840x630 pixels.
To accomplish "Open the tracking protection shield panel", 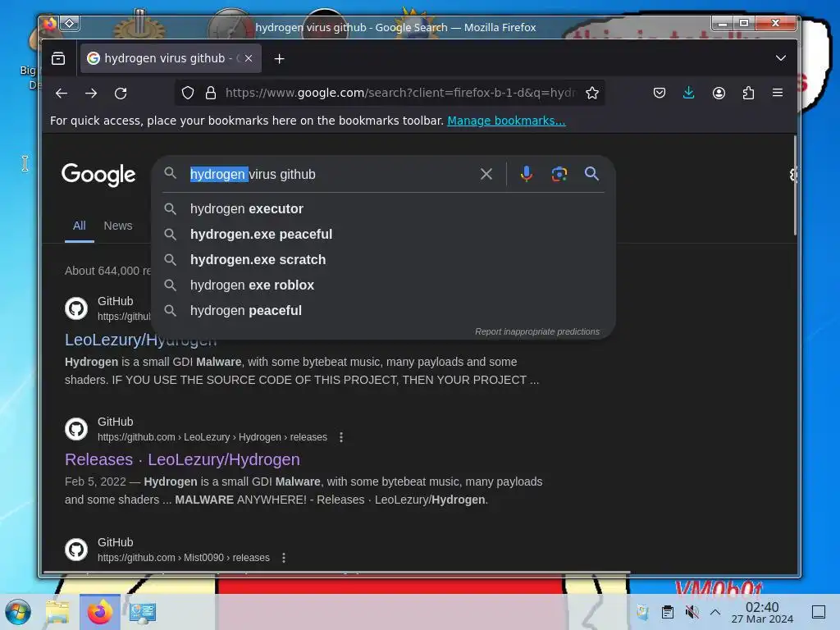I will coord(188,94).
